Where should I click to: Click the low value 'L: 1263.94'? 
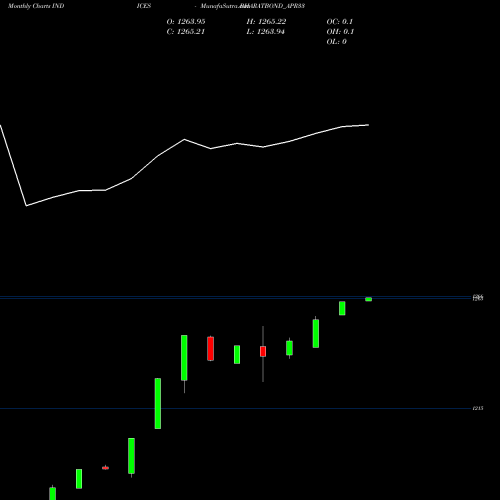266,32
